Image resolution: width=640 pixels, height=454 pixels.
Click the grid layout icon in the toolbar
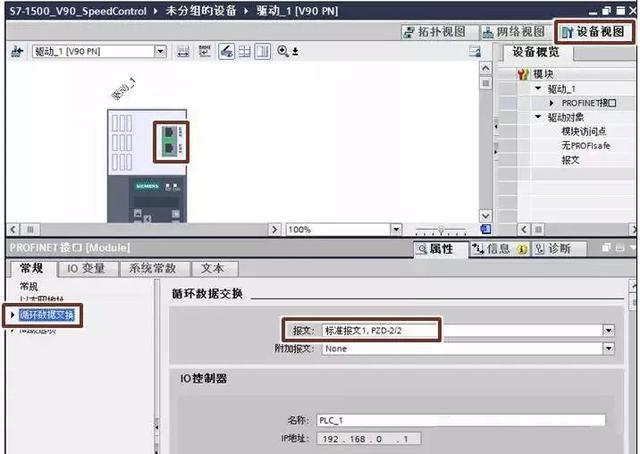[x=244, y=51]
